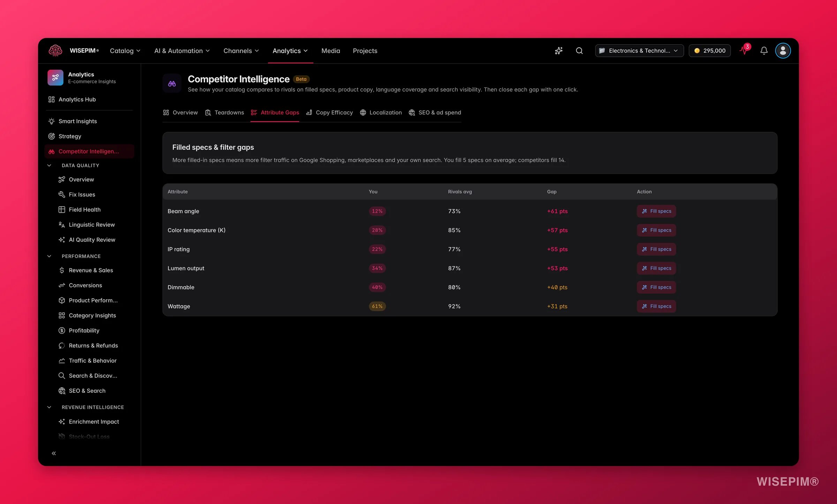Click Fill specs for Lumen output
Image resolution: width=837 pixels, height=504 pixels.
tap(656, 268)
